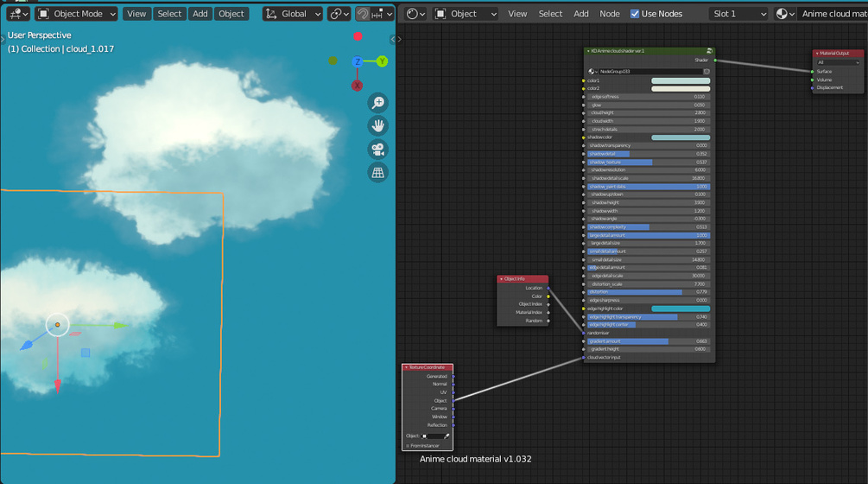Open the snap options dropdown
The width and height of the screenshot is (868, 484).
click(382, 14)
